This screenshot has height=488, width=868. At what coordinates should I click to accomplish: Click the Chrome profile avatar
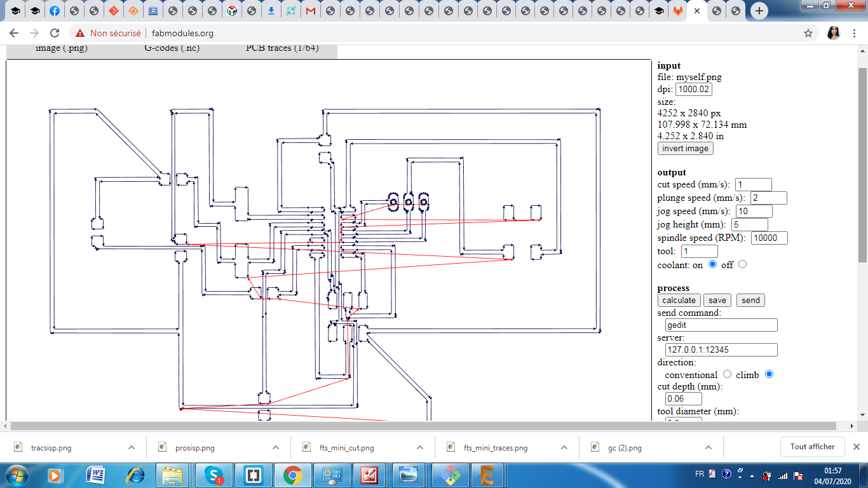click(x=834, y=33)
